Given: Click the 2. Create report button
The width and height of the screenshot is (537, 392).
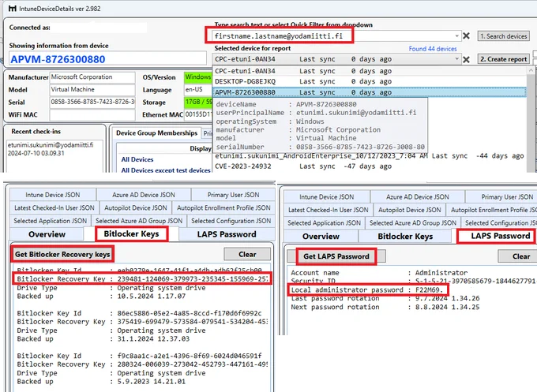Looking at the screenshot, I should [x=504, y=59].
